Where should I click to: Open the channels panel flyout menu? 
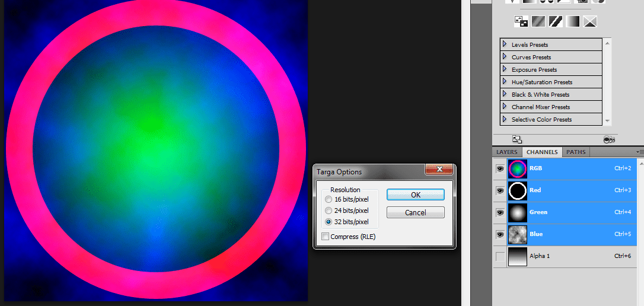point(639,152)
